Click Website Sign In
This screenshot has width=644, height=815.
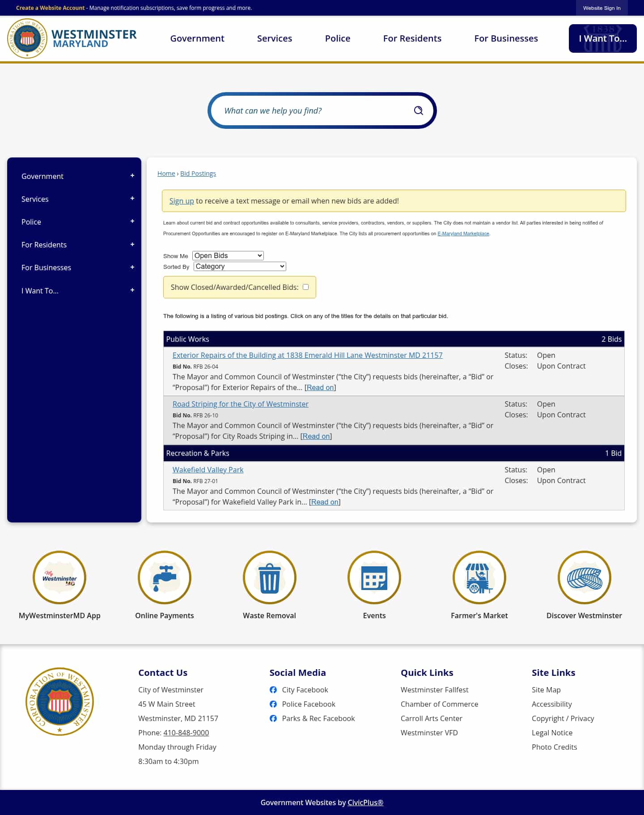click(602, 8)
